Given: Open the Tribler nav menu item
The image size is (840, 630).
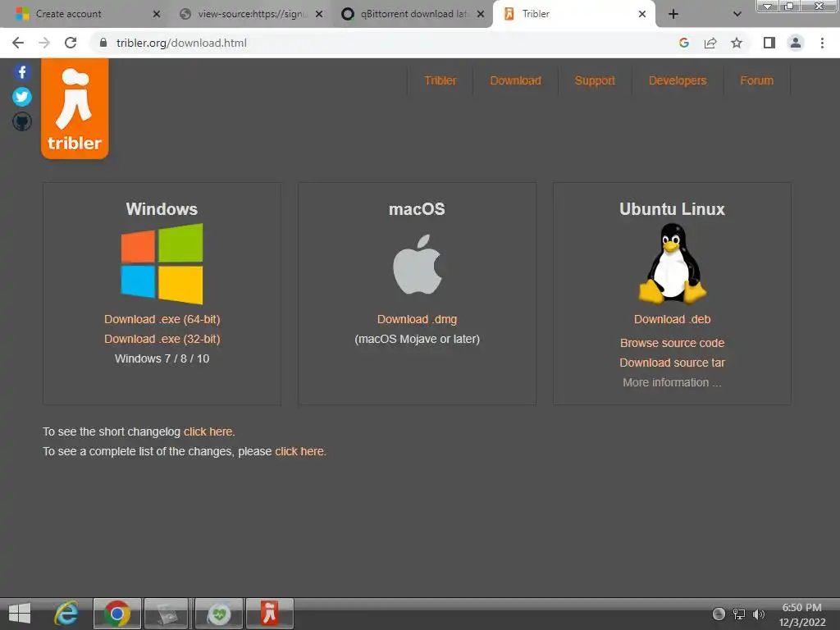Looking at the screenshot, I should pyautogui.click(x=441, y=80).
